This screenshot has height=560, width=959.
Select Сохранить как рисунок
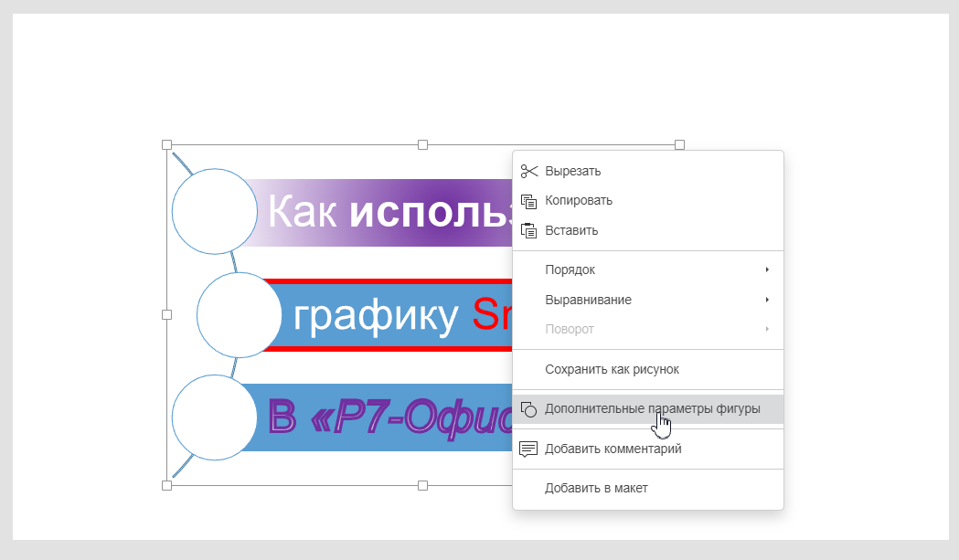coord(647,369)
